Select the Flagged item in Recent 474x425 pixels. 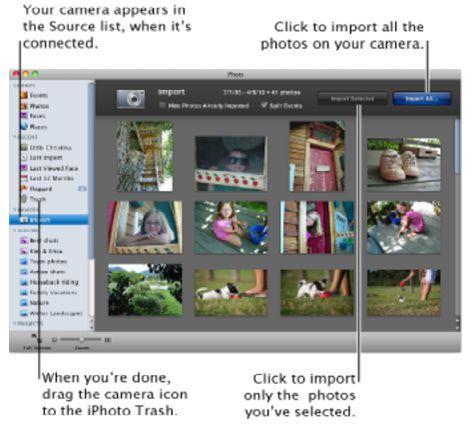click(36, 189)
